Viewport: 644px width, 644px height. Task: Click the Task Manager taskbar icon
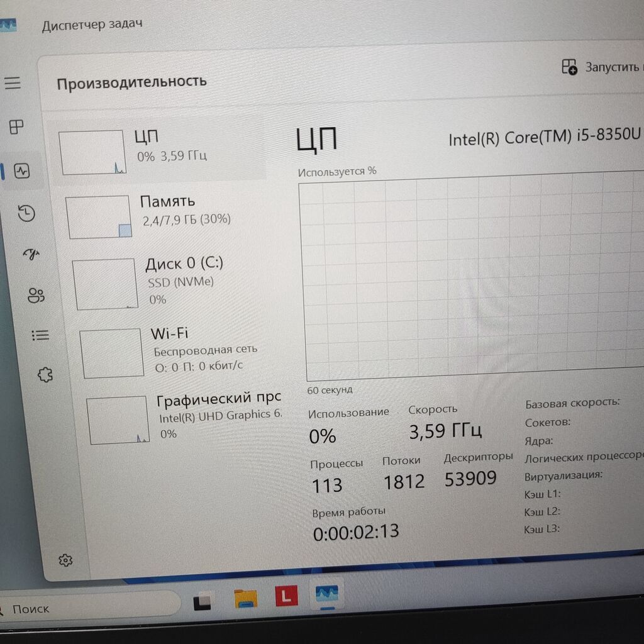pyautogui.click(x=327, y=594)
